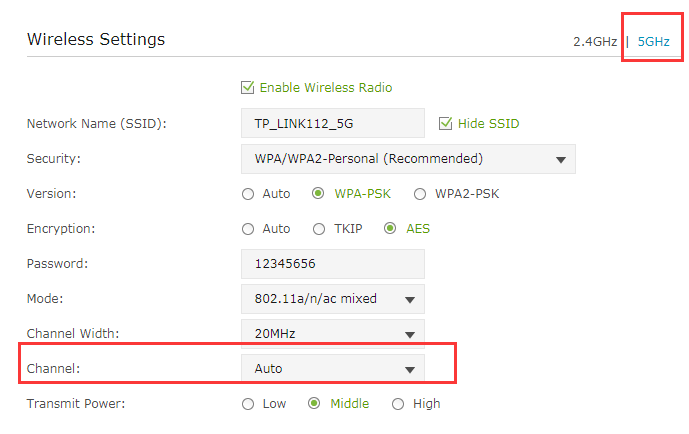This screenshot has height=434, width=689.
Task: Set Transmit Power to Middle
Action: pos(314,403)
